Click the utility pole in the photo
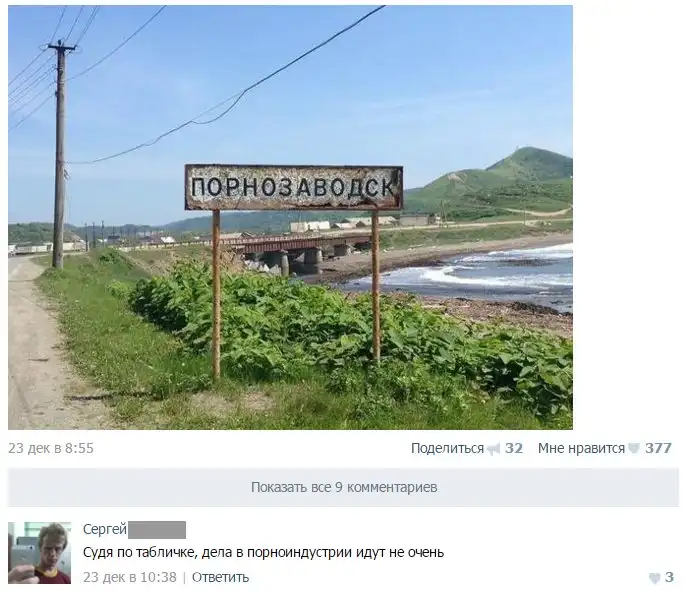This screenshot has width=683, height=591. pyautogui.click(x=60, y=155)
